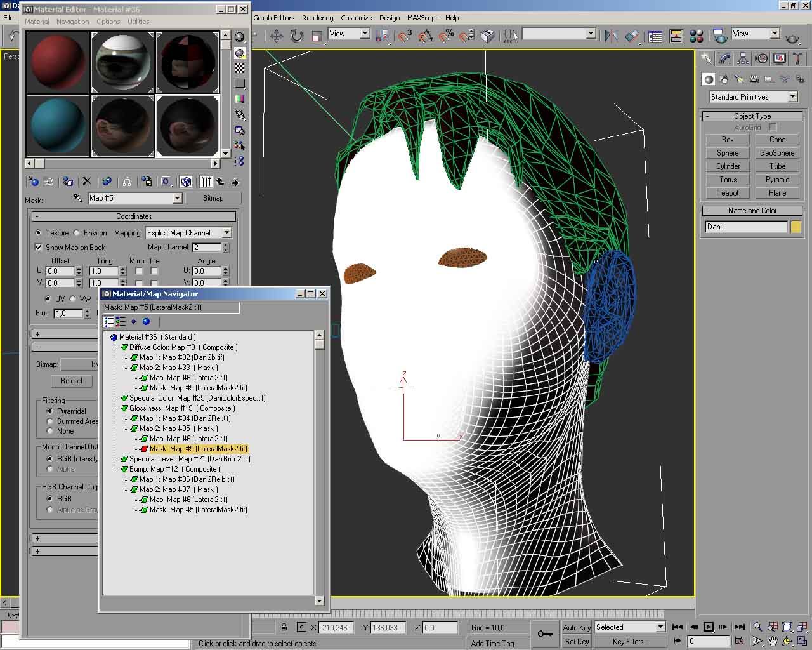Open the Mapping type dropdown
This screenshot has width=812, height=650.
pyautogui.click(x=226, y=233)
